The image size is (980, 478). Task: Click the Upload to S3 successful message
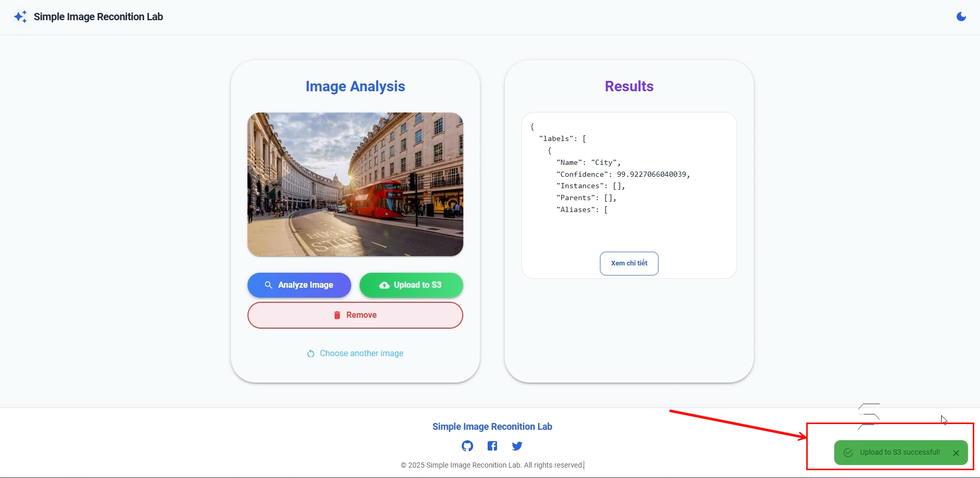(x=900, y=453)
